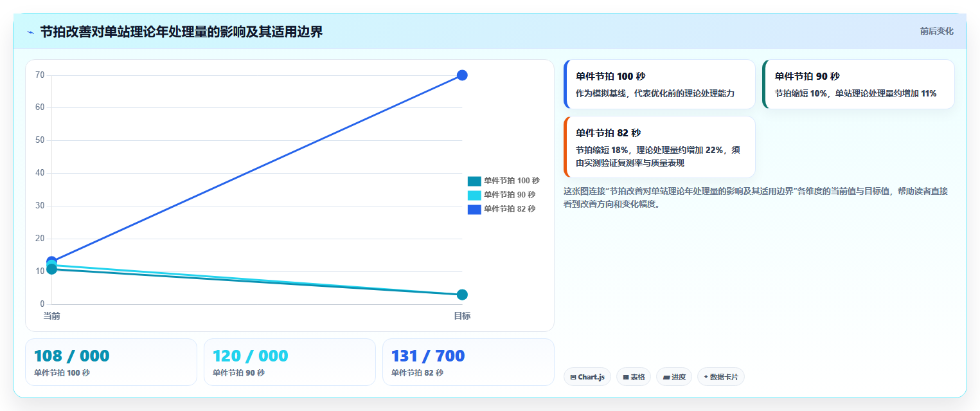This screenshot has width=980, height=411.
Task: Click the 82 秒 line's 目标 data point
Action: click(x=462, y=75)
